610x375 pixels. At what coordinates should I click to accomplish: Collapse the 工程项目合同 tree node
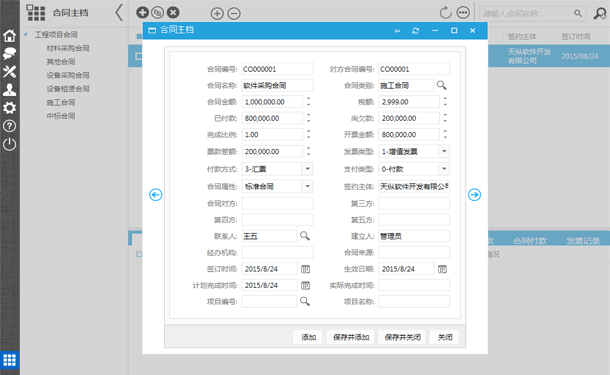point(25,34)
